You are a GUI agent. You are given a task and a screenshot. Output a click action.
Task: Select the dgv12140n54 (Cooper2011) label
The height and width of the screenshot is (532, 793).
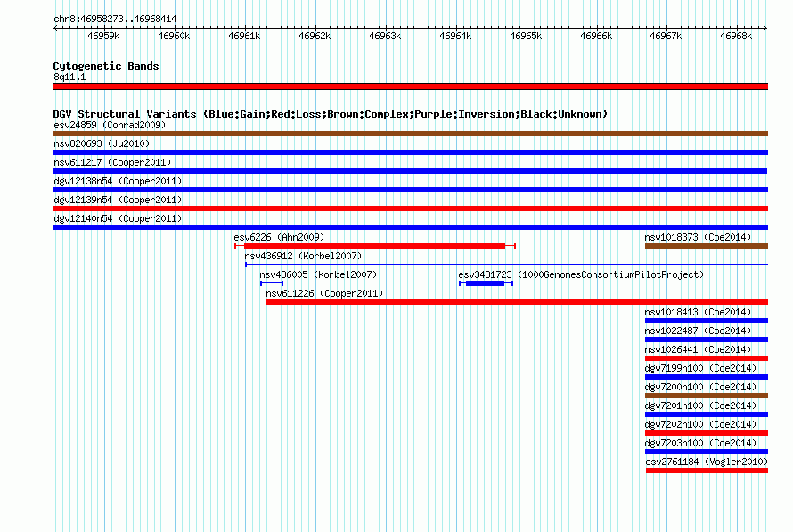tap(118, 218)
